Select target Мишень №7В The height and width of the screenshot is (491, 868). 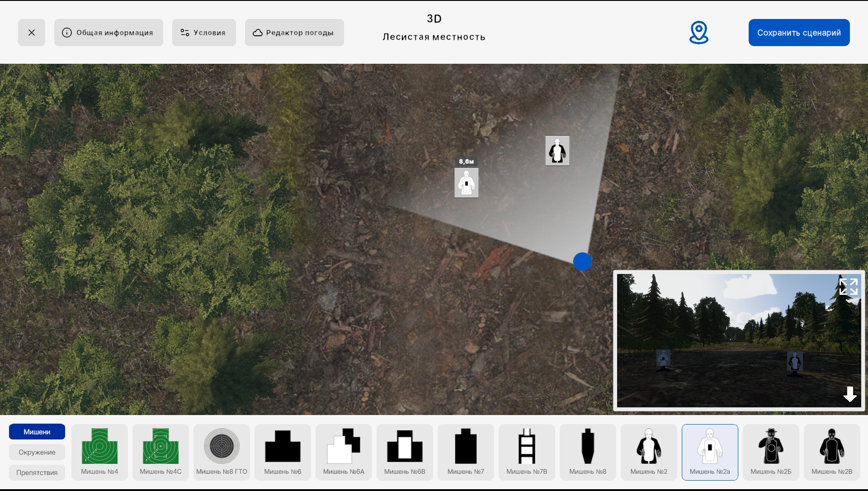(x=527, y=452)
